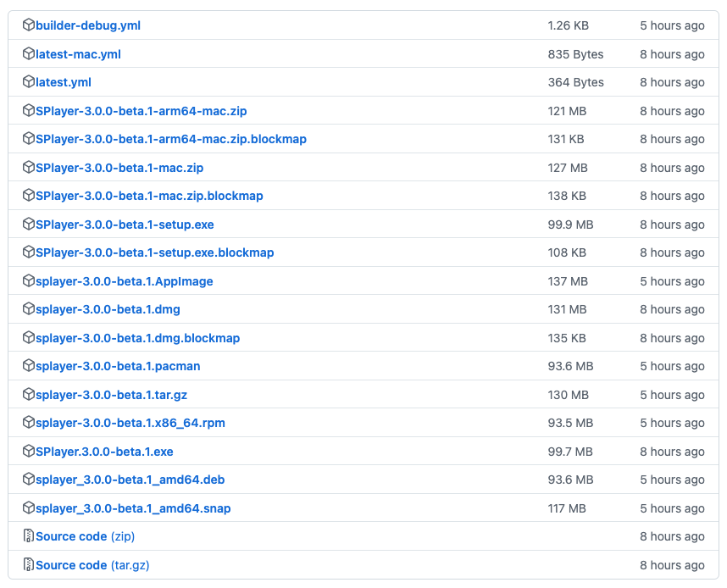Screen dimensions: 727x588
Task: Download the latest.yml file
Action: [64, 82]
